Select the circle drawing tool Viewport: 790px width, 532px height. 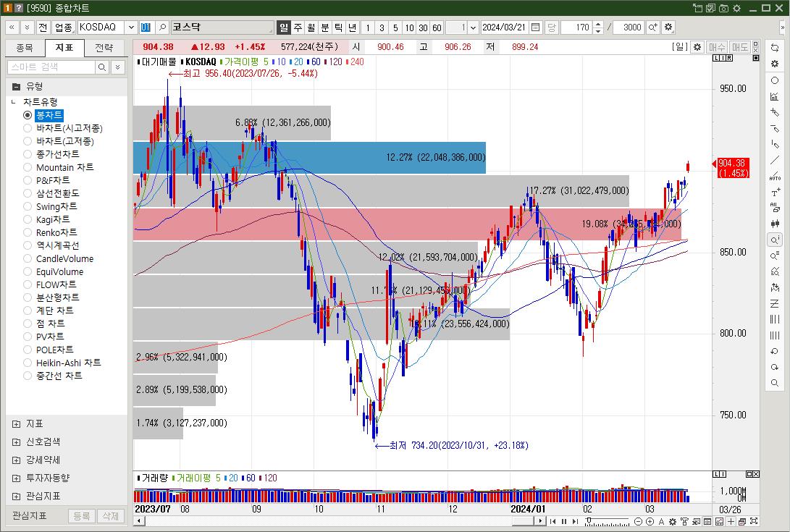775,80
